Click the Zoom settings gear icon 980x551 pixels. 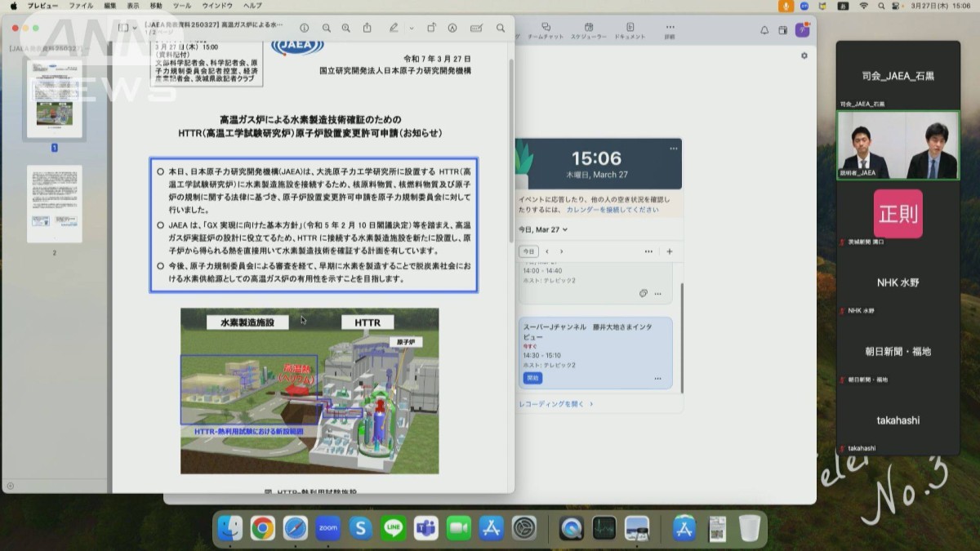804,56
